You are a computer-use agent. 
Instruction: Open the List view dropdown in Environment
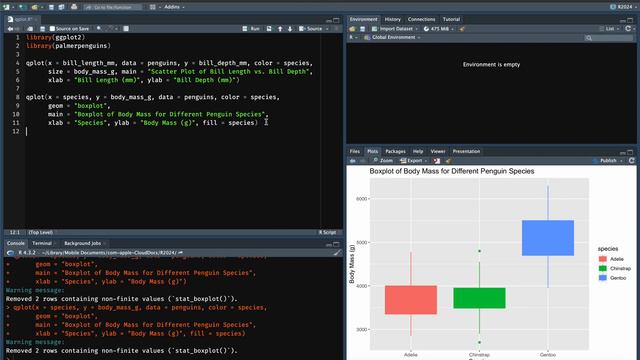(x=611, y=29)
